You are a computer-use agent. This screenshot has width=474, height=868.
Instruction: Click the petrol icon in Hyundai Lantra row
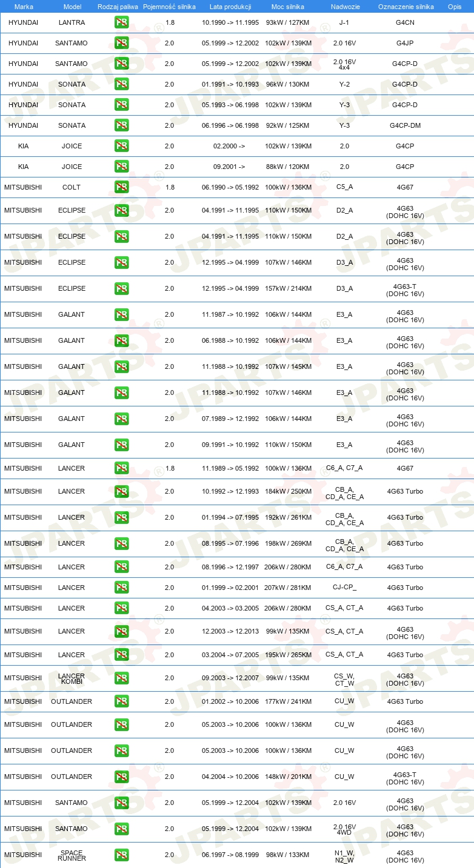pyautogui.click(x=121, y=23)
